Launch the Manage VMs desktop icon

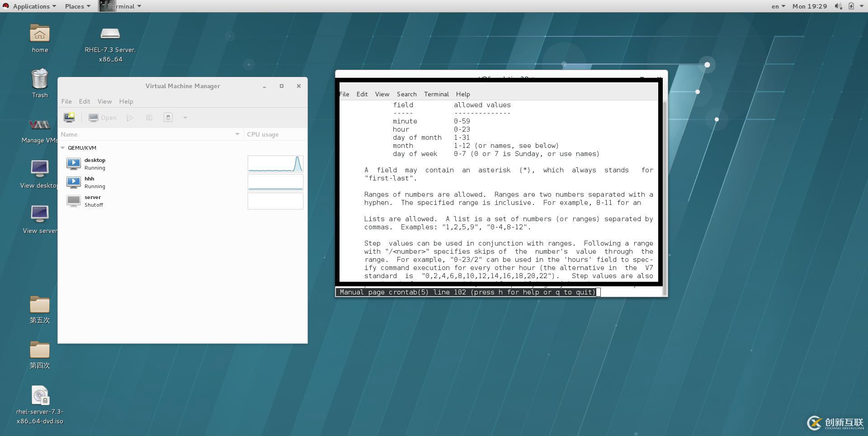click(x=40, y=124)
